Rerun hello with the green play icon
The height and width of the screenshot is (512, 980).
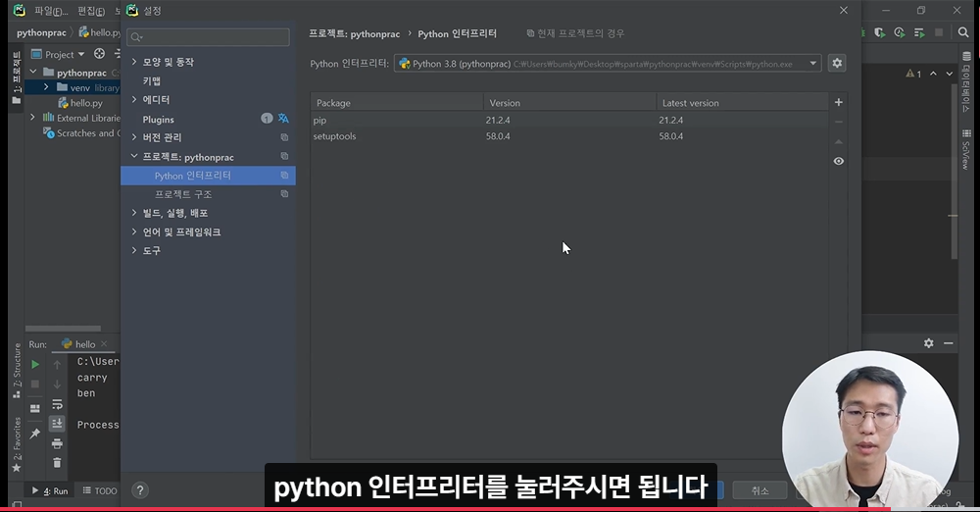click(x=35, y=364)
